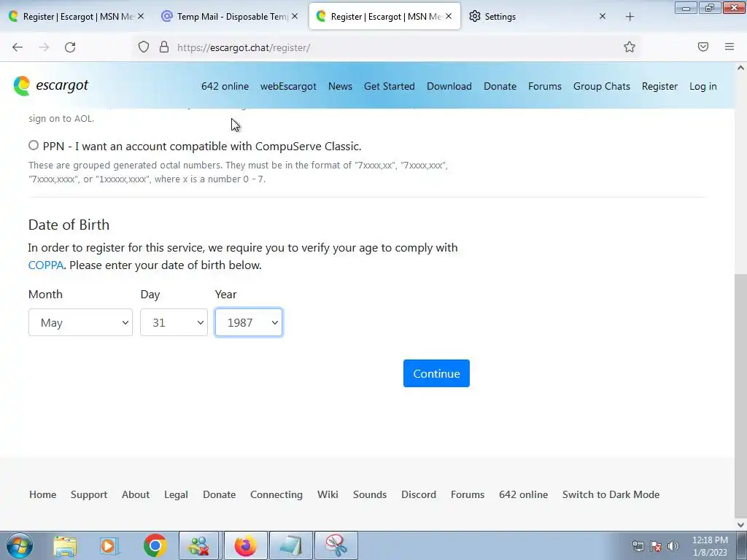Click the taskbar clock showing 12:18 PM
This screenshot has height=560, width=747.
coord(710,546)
